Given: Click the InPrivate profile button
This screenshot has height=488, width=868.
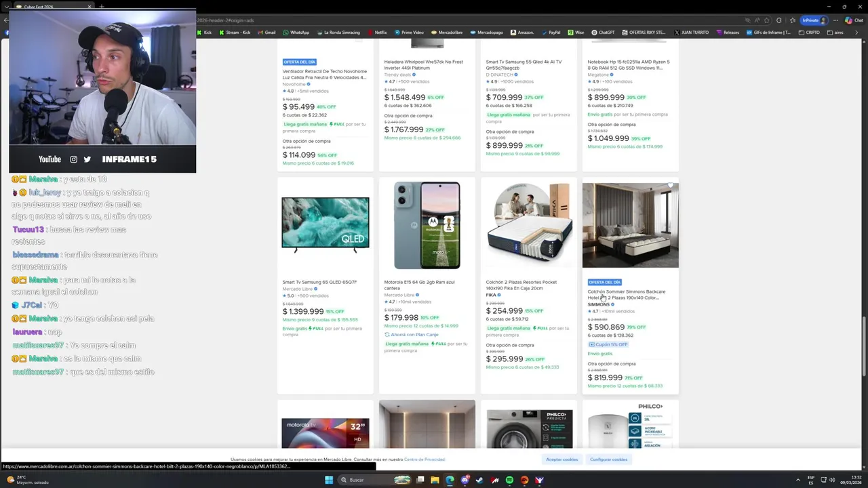Looking at the screenshot, I should click(814, 20).
